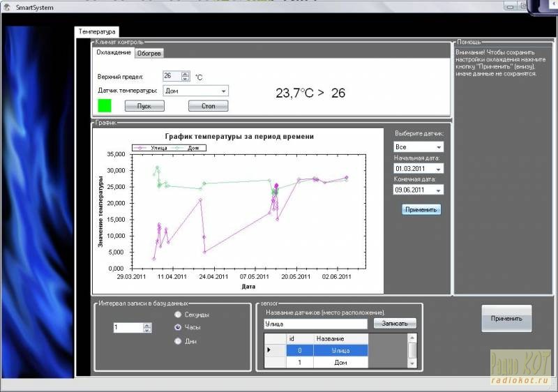Click the Дом legend entry in chart
The width and height of the screenshot is (558, 392).
pyautogui.click(x=185, y=148)
